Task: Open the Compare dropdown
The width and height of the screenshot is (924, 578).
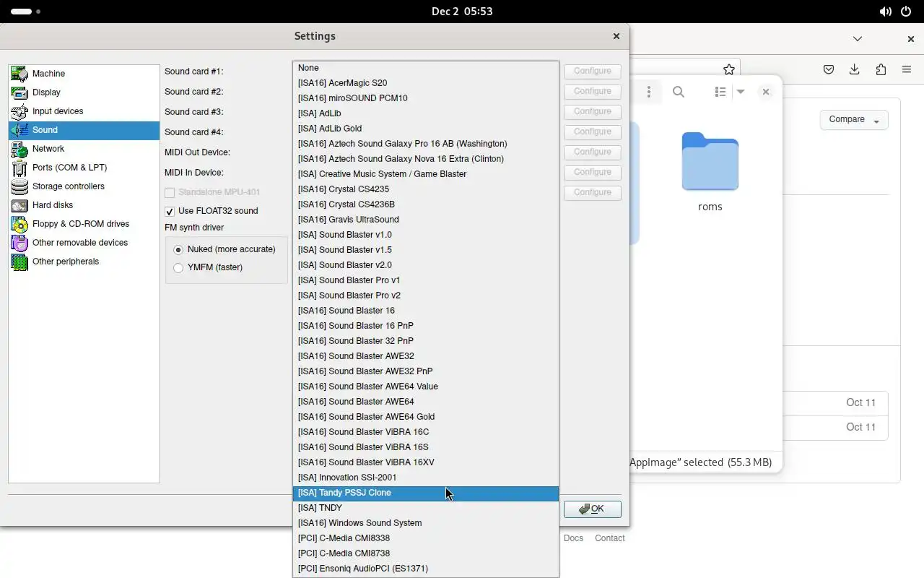Action: (854, 120)
